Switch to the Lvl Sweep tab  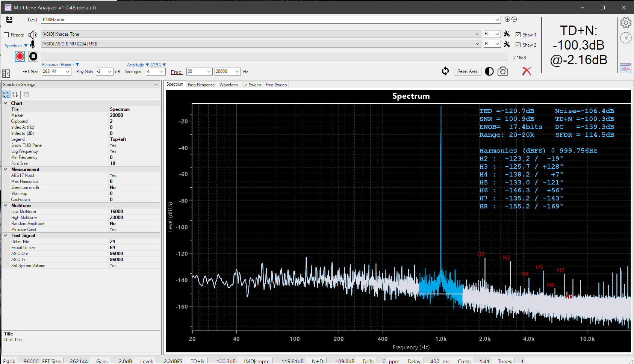pos(251,85)
